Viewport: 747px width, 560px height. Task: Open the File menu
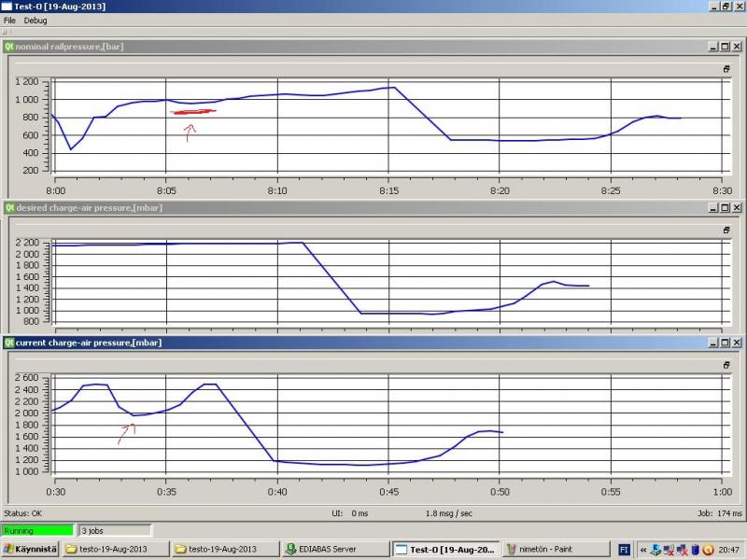[10, 20]
